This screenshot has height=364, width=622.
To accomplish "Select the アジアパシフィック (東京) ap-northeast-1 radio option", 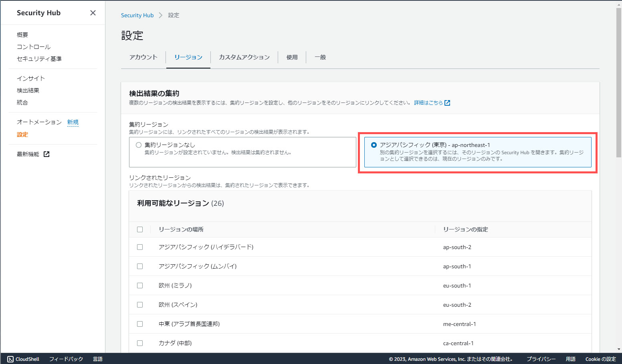I will (x=374, y=145).
